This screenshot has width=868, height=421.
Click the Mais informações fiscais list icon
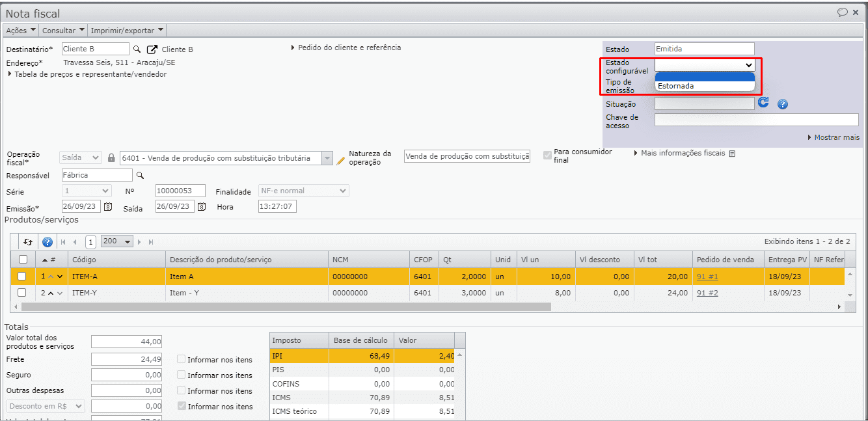point(732,154)
